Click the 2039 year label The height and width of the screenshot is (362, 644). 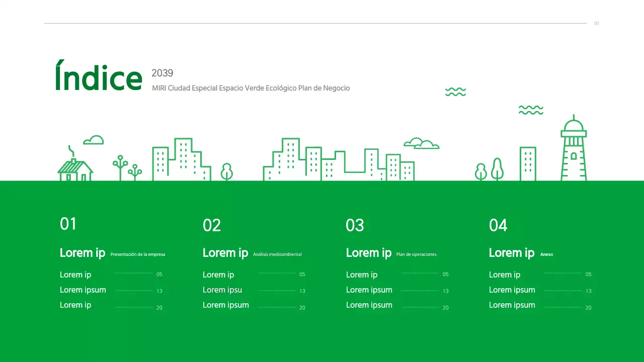coord(162,73)
